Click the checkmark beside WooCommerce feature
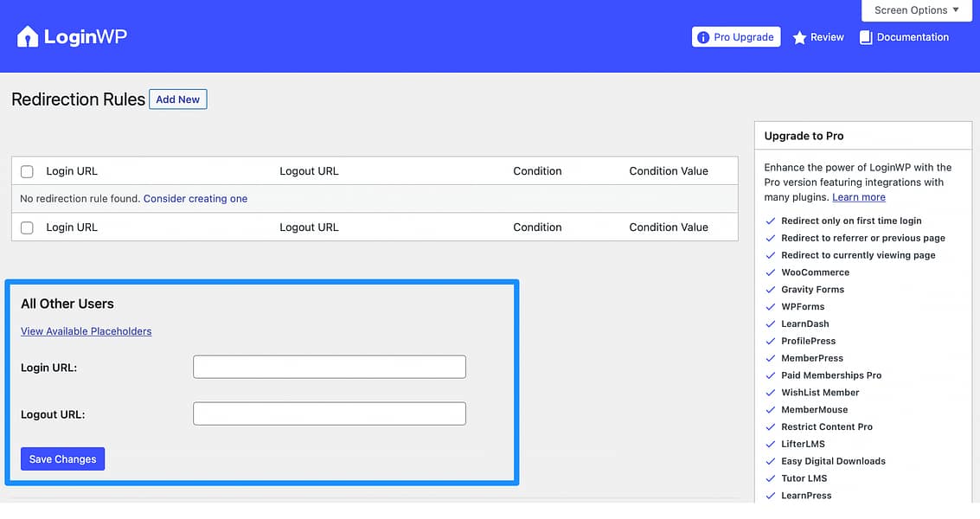 click(x=770, y=272)
